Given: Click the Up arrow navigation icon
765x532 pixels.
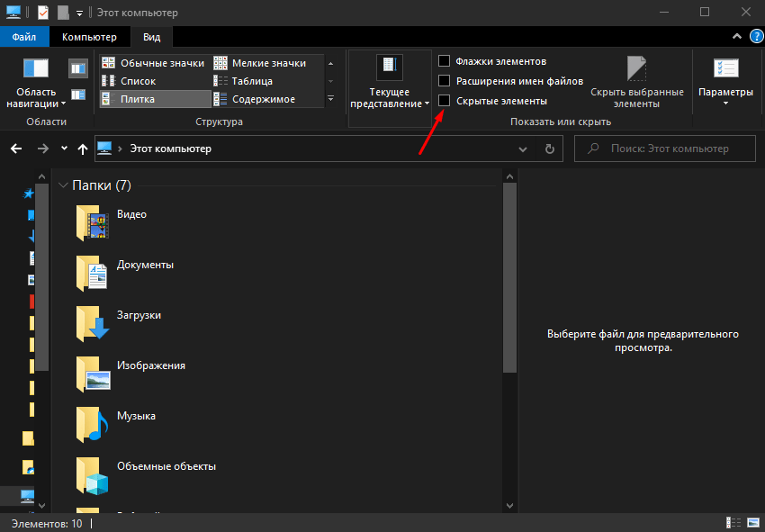Looking at the screenshot, I should coord(83,149).
